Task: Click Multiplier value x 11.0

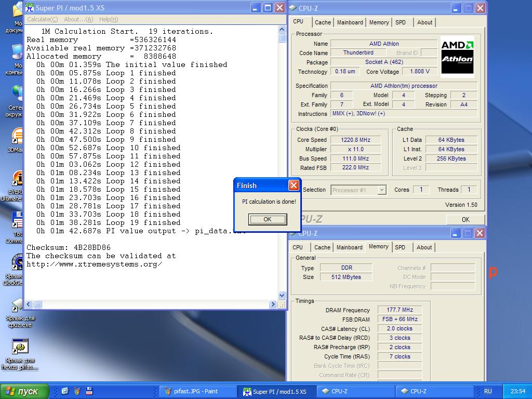Action: click(355, 149)
